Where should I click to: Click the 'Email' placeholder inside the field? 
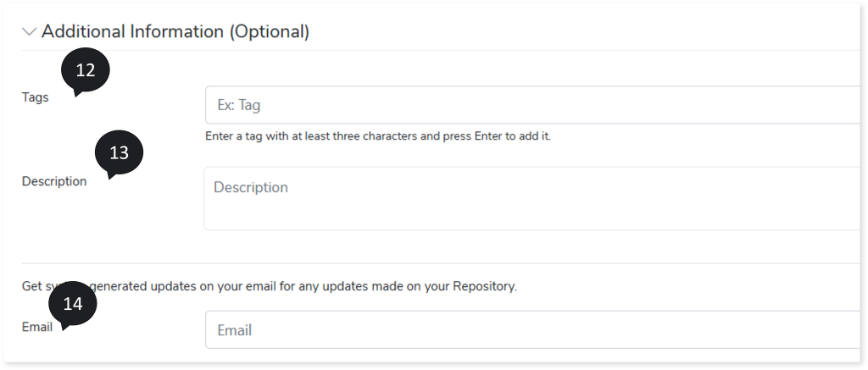pos(235,330)
